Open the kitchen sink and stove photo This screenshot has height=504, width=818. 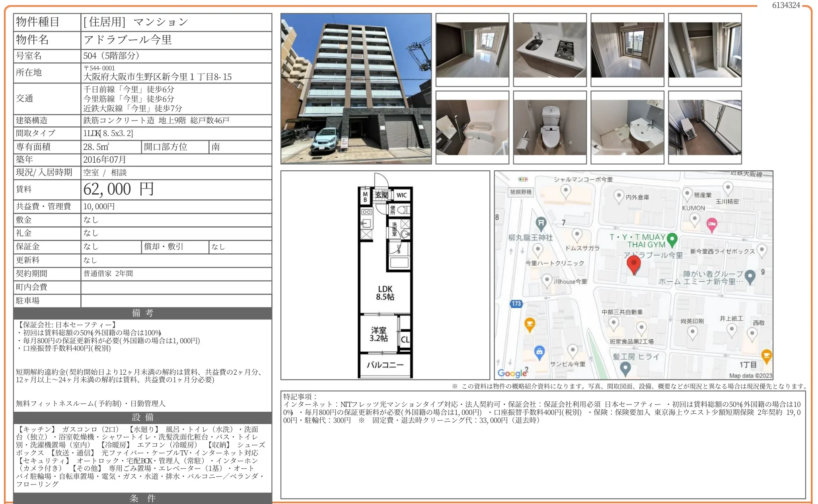pyautogui.click(x=549, y=50)
